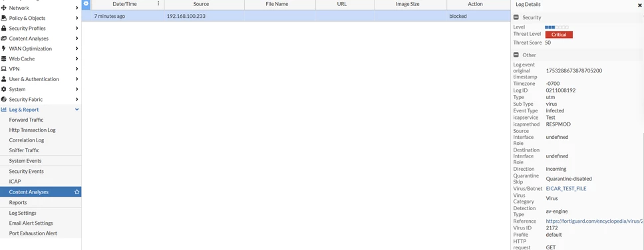Click the VPN laptop icon
The height and width of the screenshot is (250, 644).
4,69
